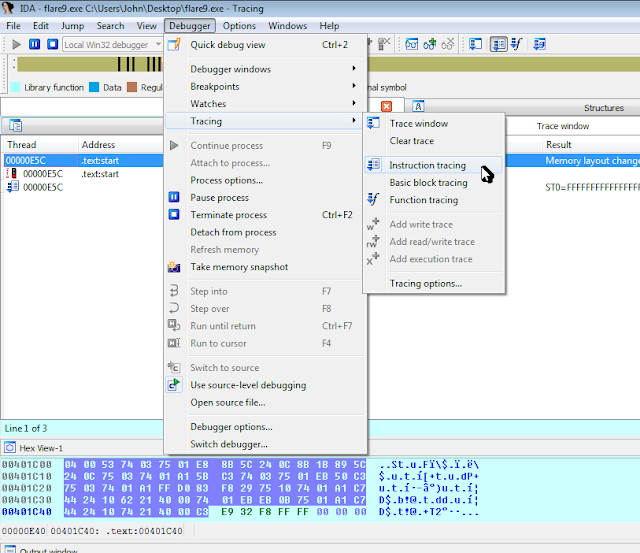Open the Options menu

239,26
